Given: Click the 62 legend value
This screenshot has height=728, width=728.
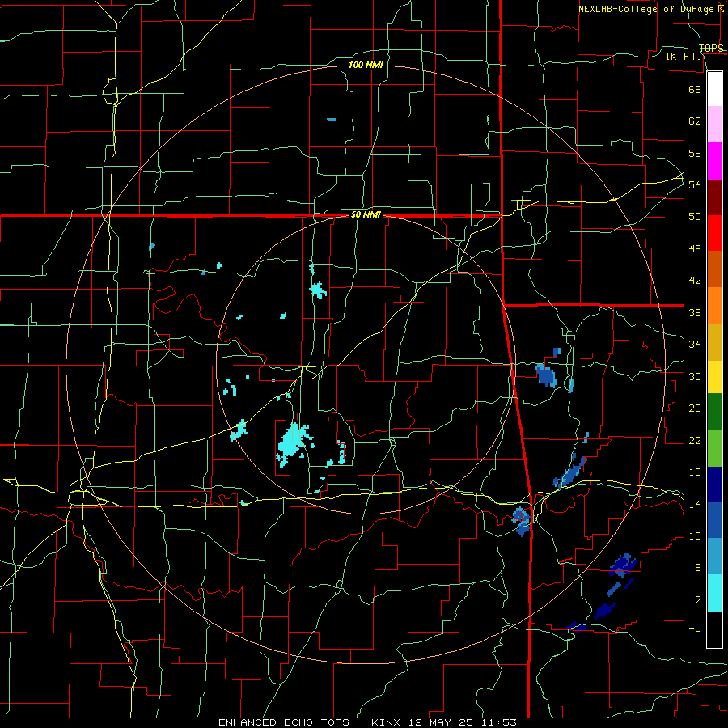Looking at the screenshot, I should (695, 121).
